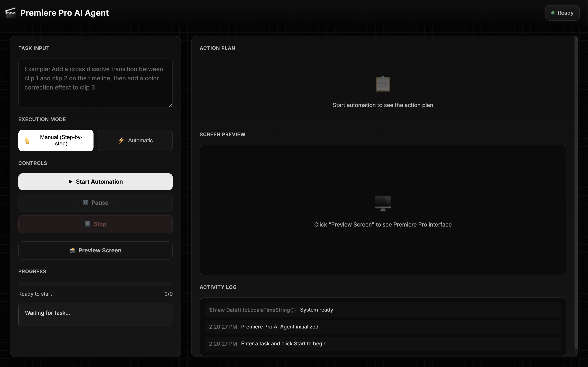Viewport: 588px width, 367px height.
Task: Click the green Ready status dot
Action: [x=553, y=13]
